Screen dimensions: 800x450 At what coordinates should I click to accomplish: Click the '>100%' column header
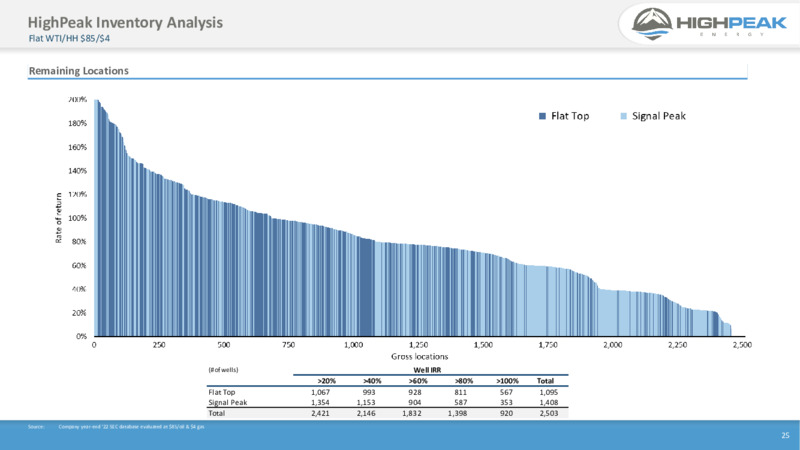[x=507, y=381]
